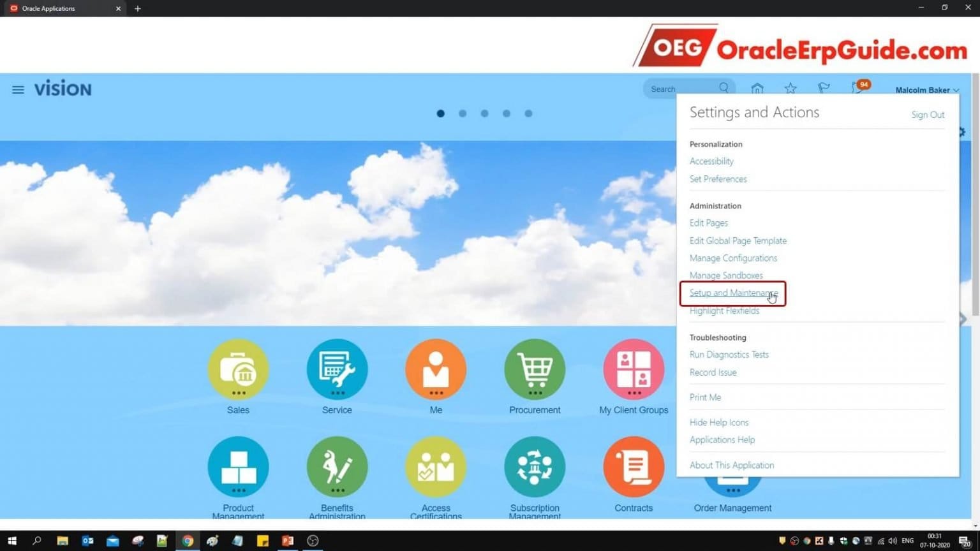Click the Sign Out link
Viewport: 980px width, 551px height.
tap(928, 115)
